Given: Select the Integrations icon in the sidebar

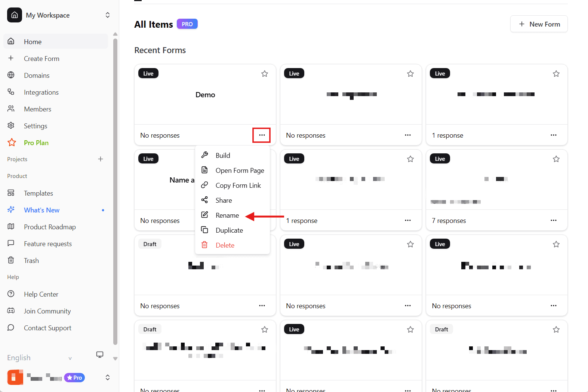Looking at the screenshot, I should click(11, 92).
